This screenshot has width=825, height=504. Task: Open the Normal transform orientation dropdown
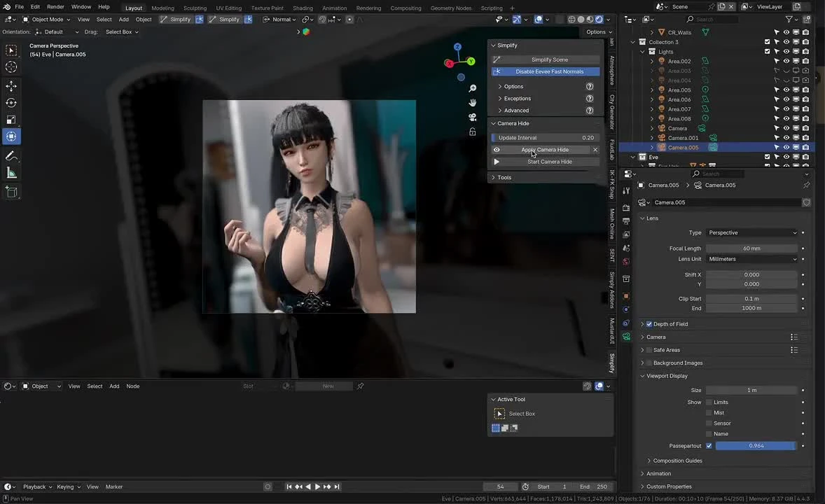[280, 20]
